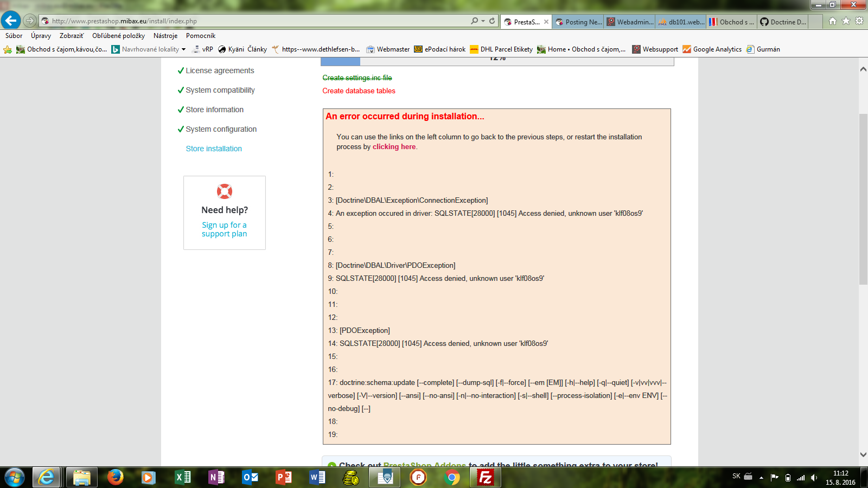Open media player icon in taskbar

(x=148, y=477)
